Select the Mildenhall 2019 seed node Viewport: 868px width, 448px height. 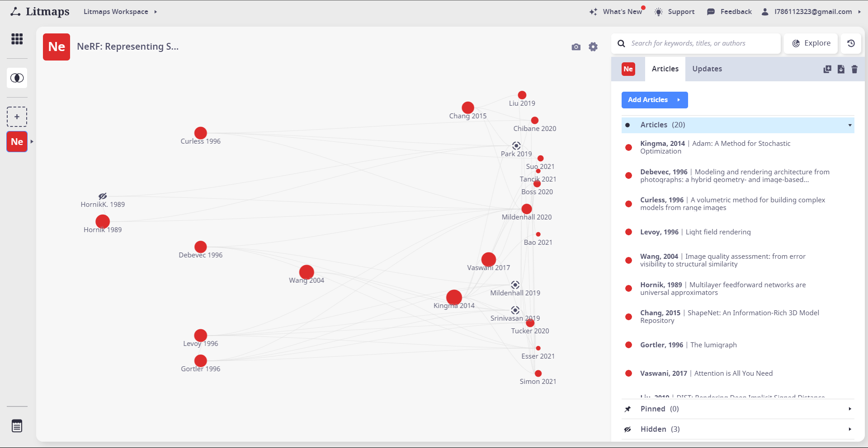coord(515,285)
